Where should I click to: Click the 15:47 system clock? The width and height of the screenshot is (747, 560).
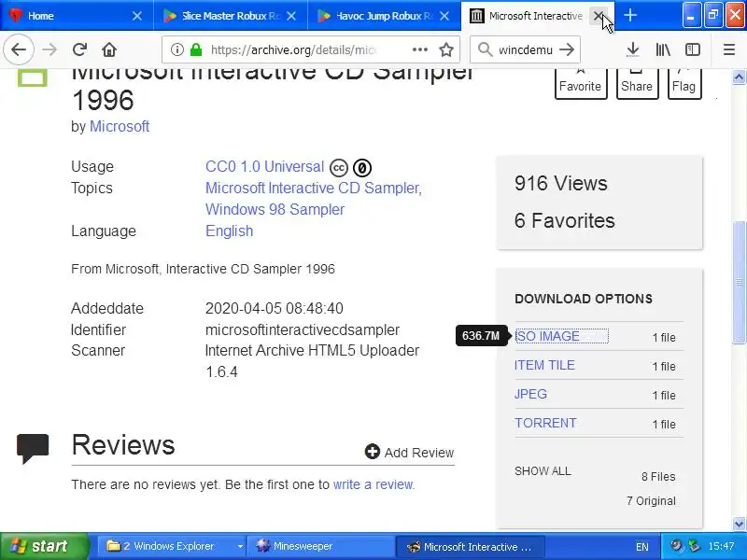coord(721,546)
